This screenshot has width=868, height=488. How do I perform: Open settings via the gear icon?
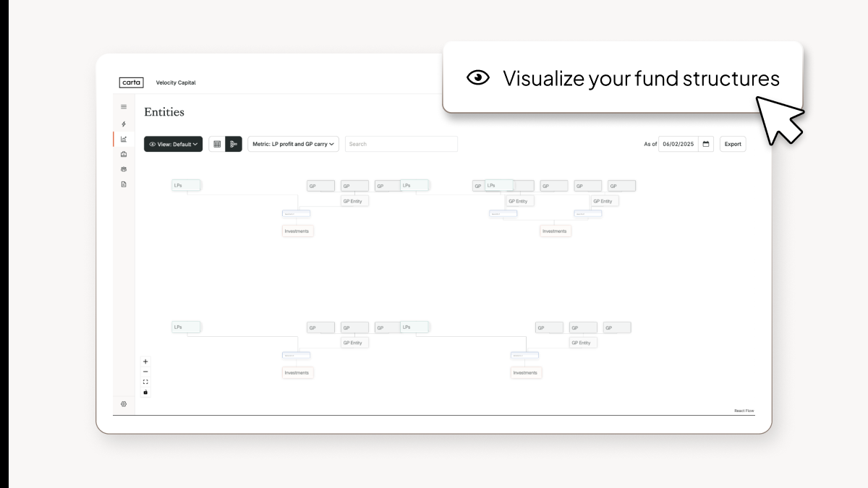click(x=124, y=404)
